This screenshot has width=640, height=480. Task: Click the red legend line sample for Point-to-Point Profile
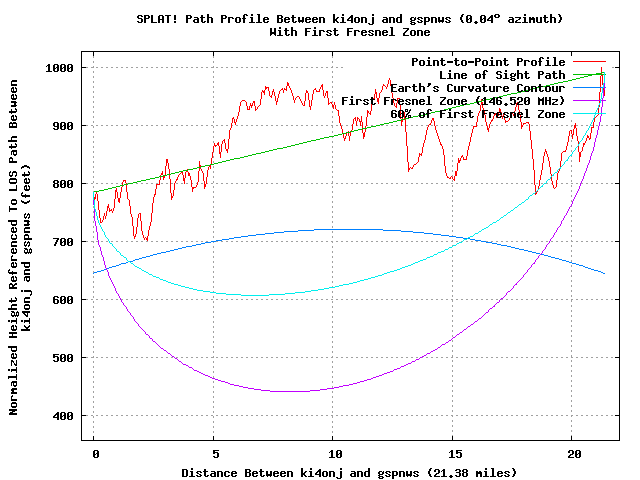[589, 62]
